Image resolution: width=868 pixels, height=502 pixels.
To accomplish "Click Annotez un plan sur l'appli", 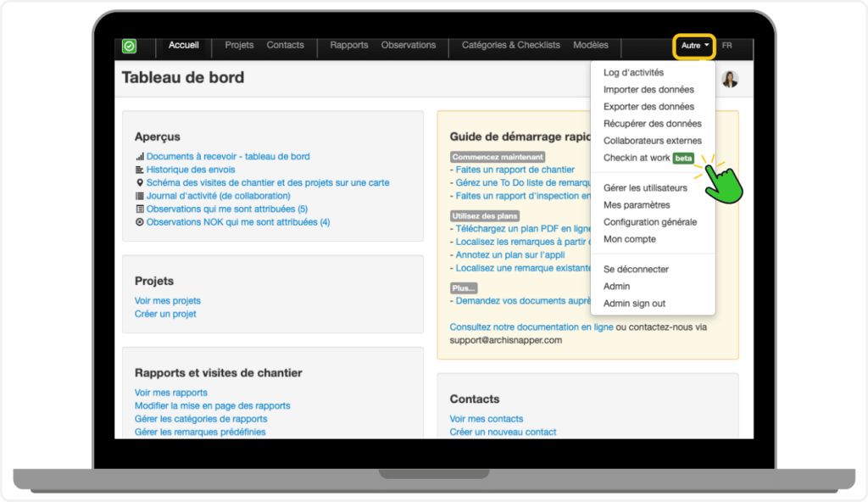I will pyautogui.click(x=509, y=255).
